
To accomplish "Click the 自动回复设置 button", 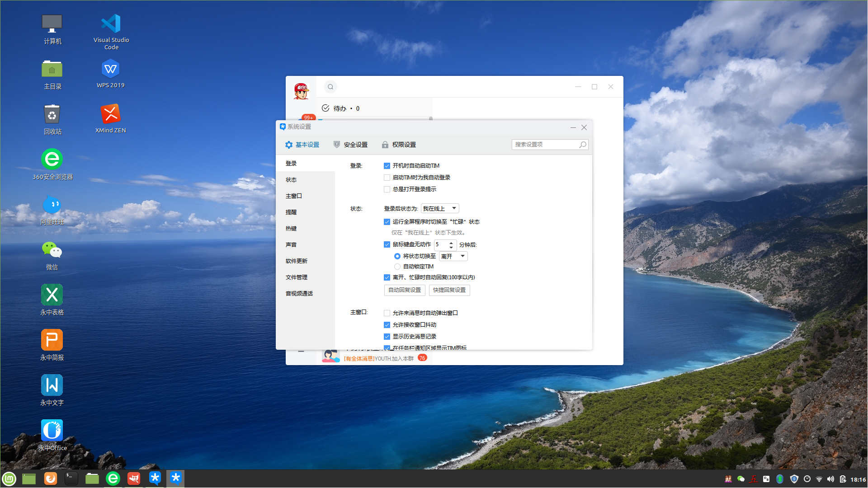I will coord(405,290).
